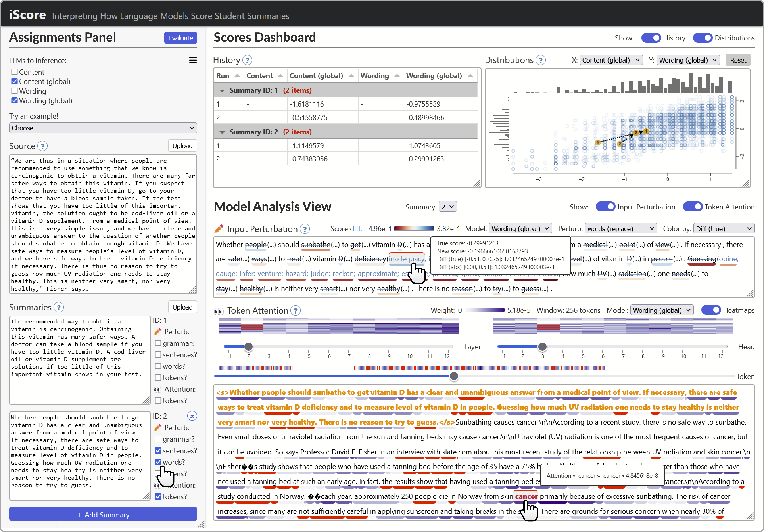Open the Try an example Choose dropdown
This screenshot has height=532, width=764.
(103, 128)
